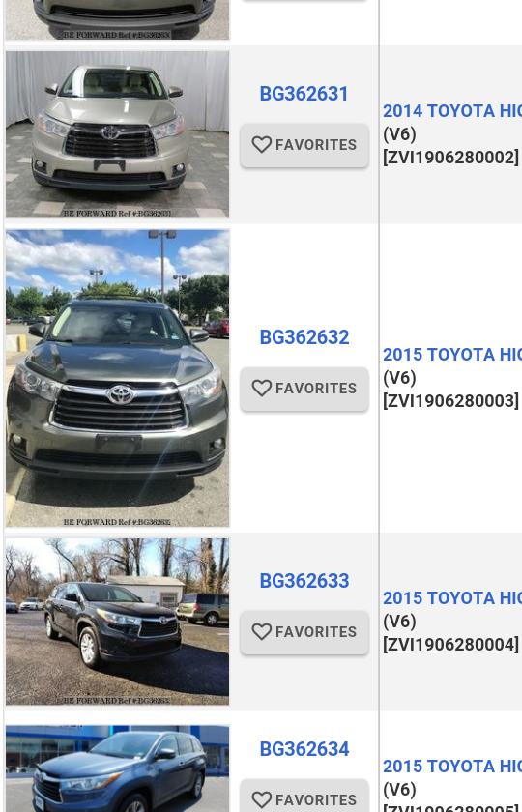Add BG362633 to Favorites

(304, 632)
